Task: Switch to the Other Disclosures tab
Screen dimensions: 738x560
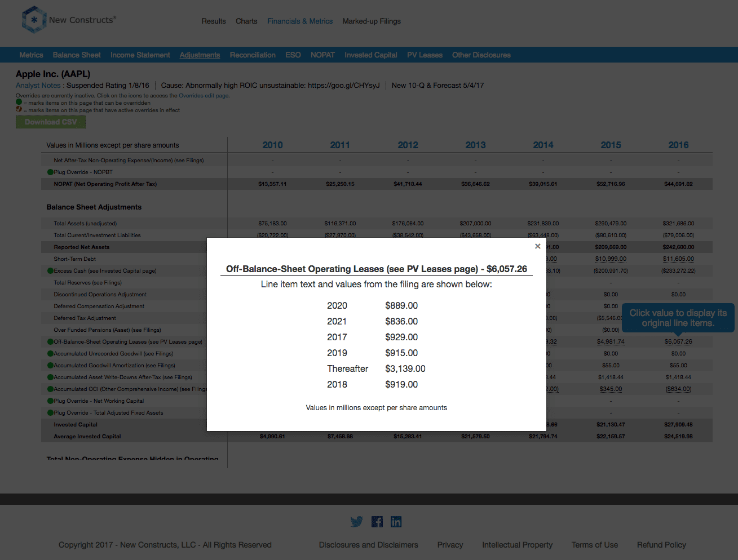Action: (481, 55)
